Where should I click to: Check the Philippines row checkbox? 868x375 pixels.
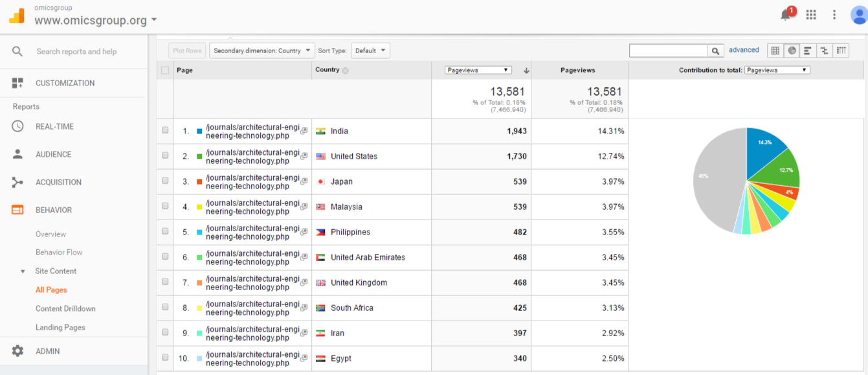coord(165,231)
